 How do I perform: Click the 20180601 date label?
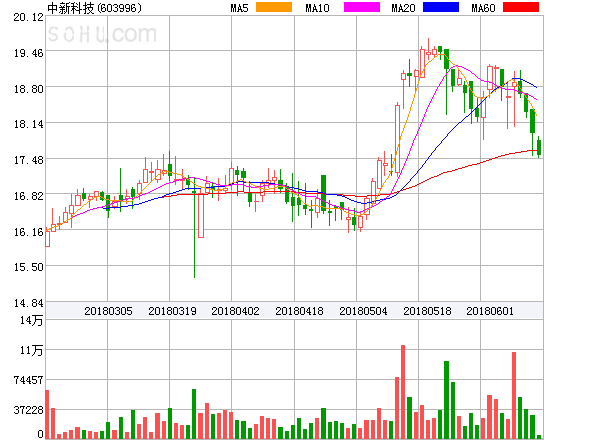(x=490, y=311)
